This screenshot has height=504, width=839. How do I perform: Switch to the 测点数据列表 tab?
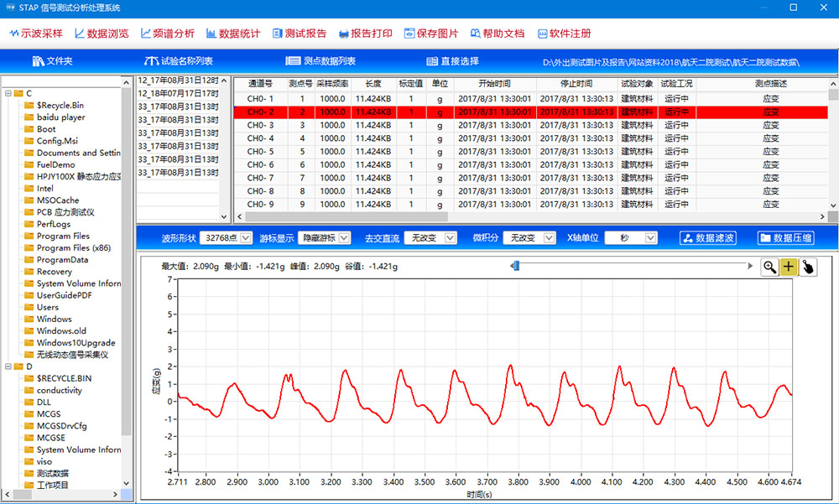pos(320,61)
